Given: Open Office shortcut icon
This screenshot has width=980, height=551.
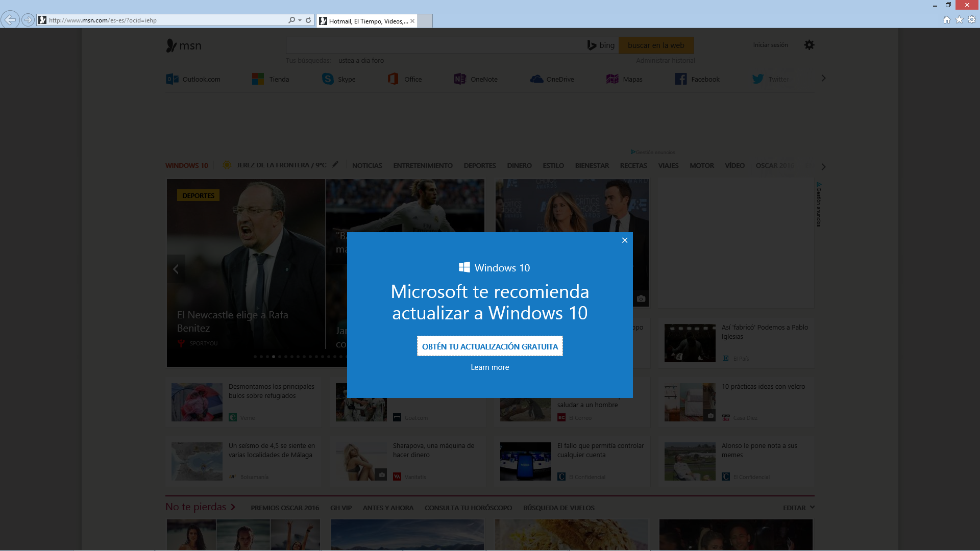Looking at the screenshot, I should point(393,79).
